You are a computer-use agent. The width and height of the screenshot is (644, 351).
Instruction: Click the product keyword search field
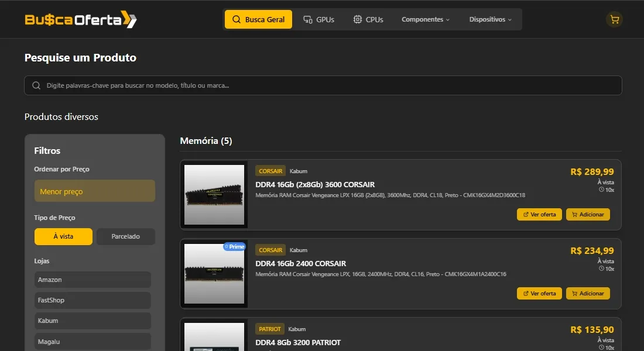click(x=328, y=85)
